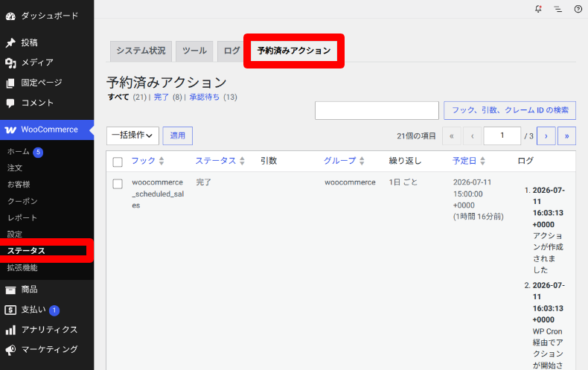Click the WooCommerce logo icon

point(10,130)
